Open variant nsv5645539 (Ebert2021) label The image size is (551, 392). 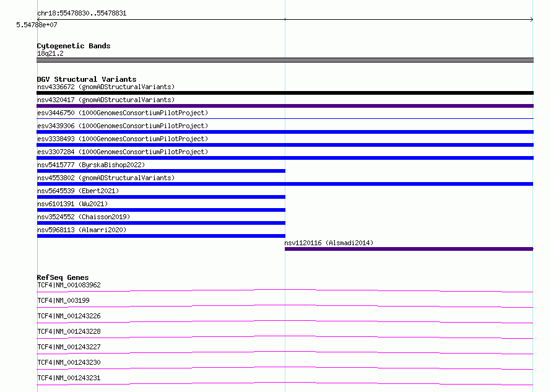(x=78, y=191)
